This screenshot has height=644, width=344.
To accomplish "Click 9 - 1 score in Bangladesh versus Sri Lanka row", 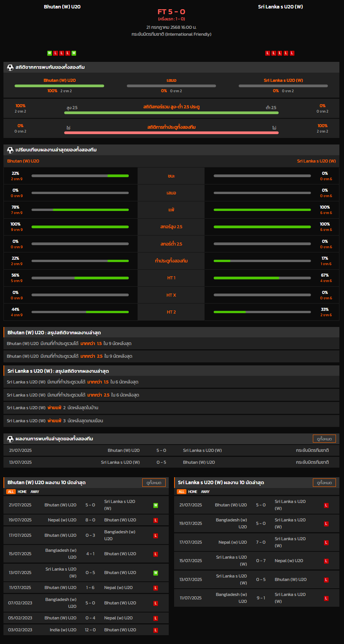I will click(261, 598).
